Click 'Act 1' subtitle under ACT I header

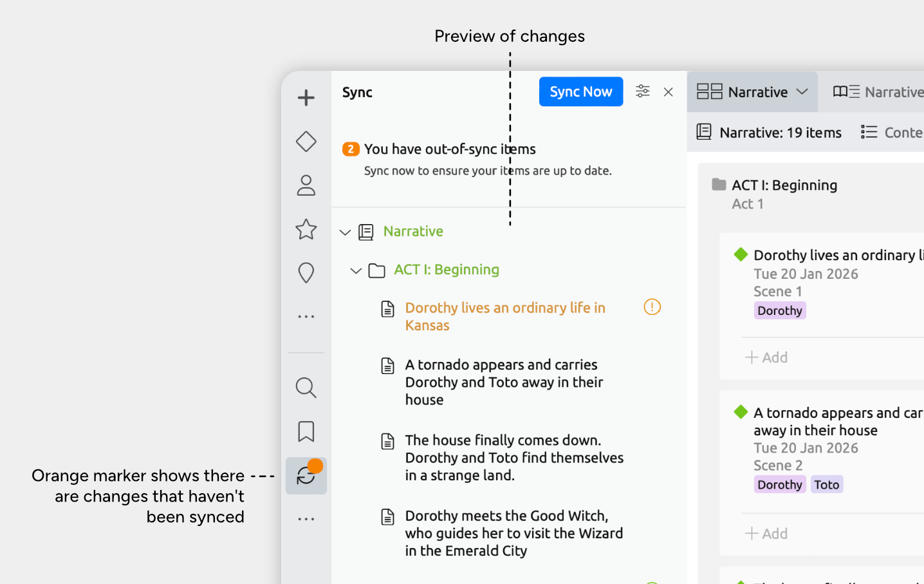click(x=748, y=204)
